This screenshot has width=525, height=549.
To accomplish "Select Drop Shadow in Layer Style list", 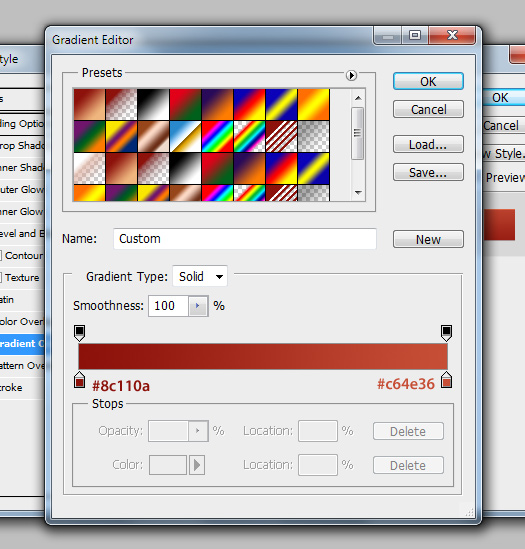I will [22, 145].
